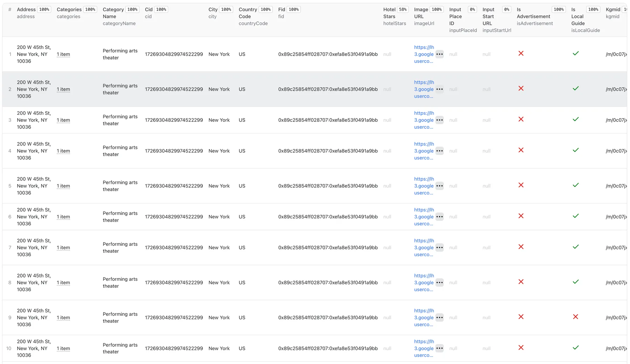This screenshot has width=630, height=364.
Task: Expand the image URL ellipsis in row 1
Action: 440,54
